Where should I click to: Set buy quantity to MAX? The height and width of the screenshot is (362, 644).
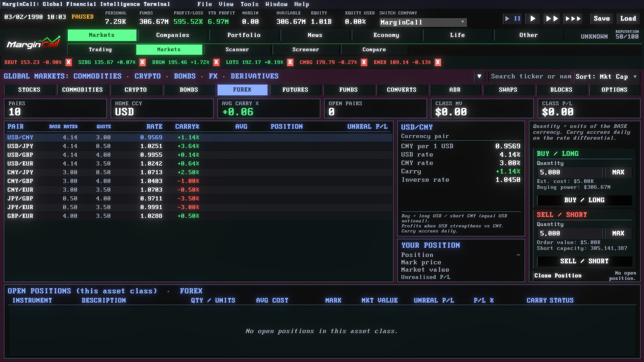pyautogui.click(x=618, y=172)
